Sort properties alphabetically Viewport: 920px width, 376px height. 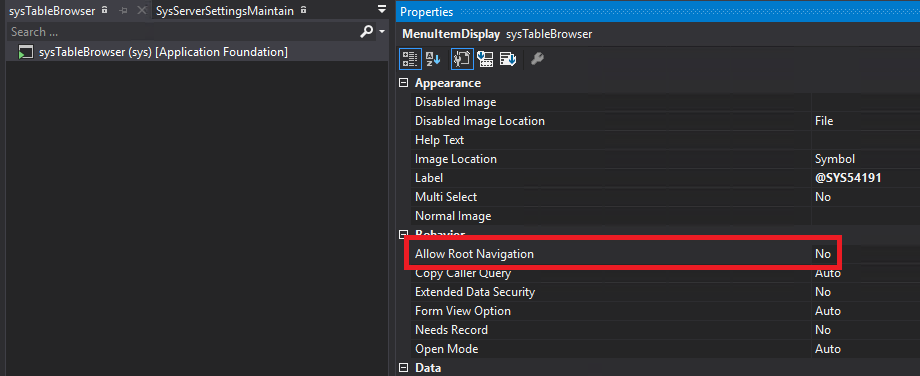tap(433, 59)
